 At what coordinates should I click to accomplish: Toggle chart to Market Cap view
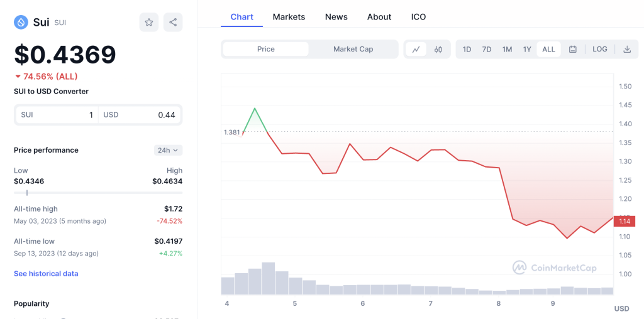(x=353, y=49)
